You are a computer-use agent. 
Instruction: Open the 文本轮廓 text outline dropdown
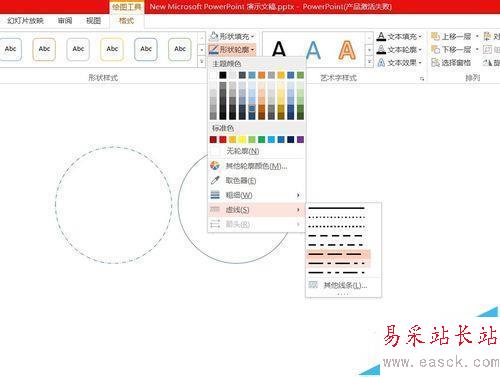pos(399,50)
